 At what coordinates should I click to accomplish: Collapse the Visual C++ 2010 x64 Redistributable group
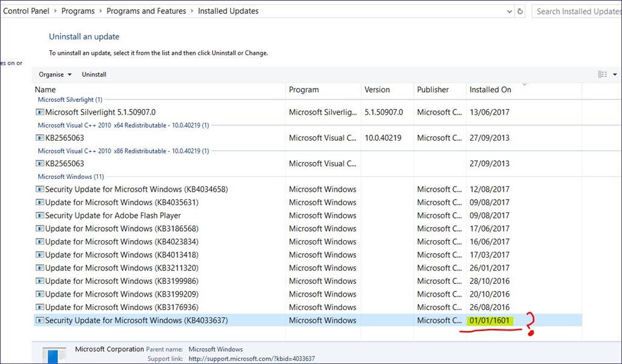pyautogui.click(x=123, y=125)
